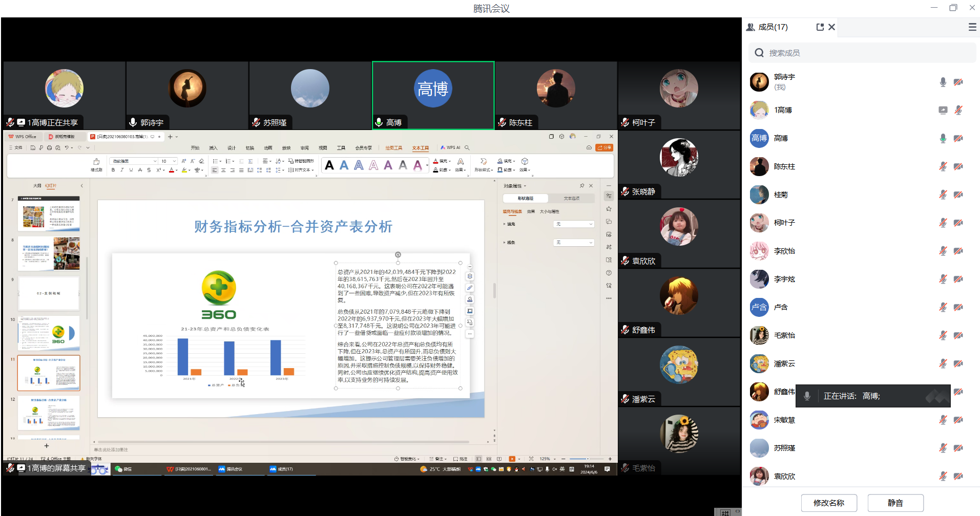
Task: Click the WPS ribbon search magnifier
Action: coord(467,147)
